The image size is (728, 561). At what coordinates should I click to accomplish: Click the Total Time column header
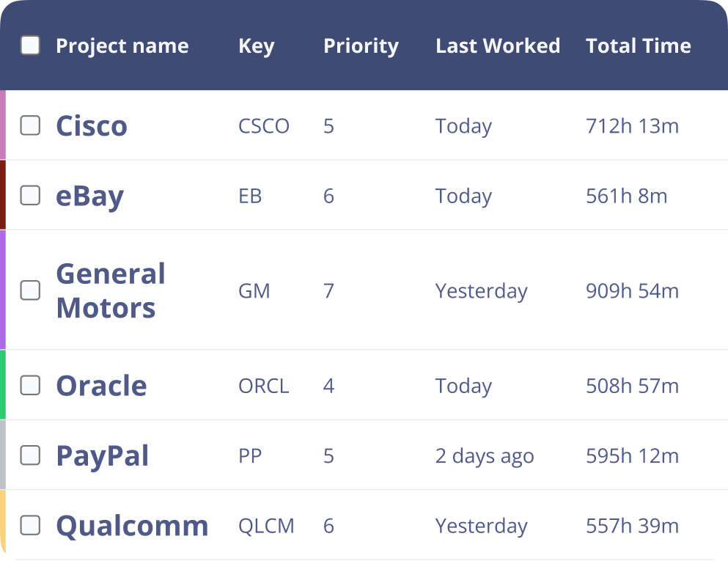pos(638,46)
